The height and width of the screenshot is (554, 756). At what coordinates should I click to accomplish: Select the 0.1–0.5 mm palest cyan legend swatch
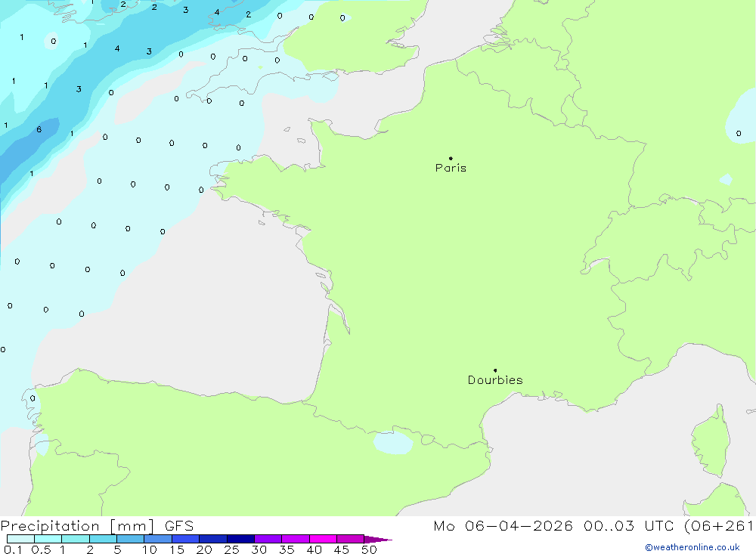pos(20,539)
